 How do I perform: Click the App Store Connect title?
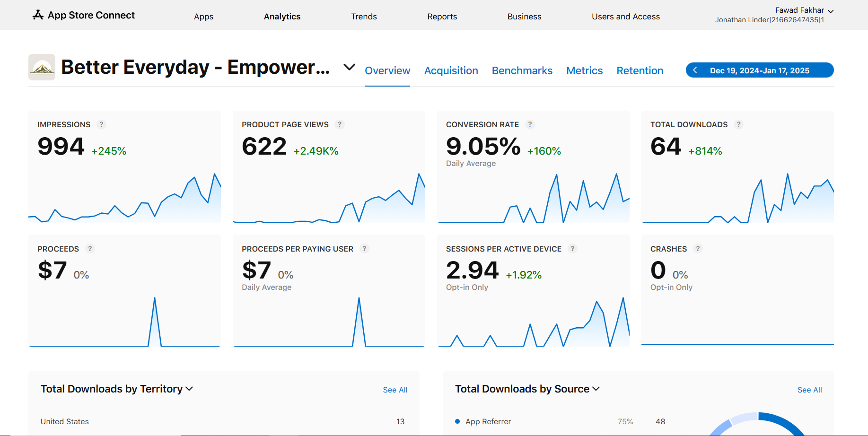tap(91, 15)
